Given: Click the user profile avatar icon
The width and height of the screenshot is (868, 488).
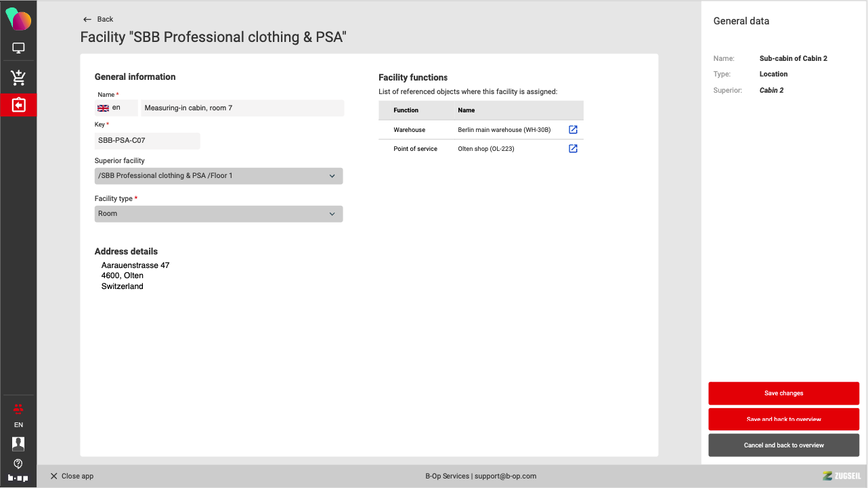Looking at the screenshot, I should tap(18, 443).
